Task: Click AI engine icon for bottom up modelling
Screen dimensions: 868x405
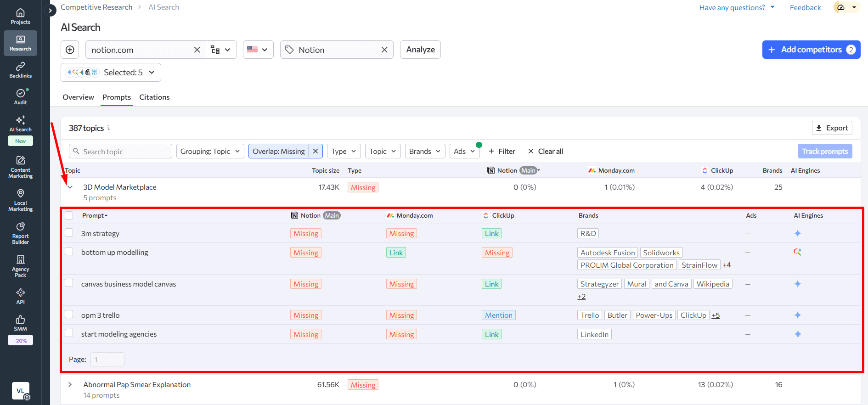Action: pos(797,252)
